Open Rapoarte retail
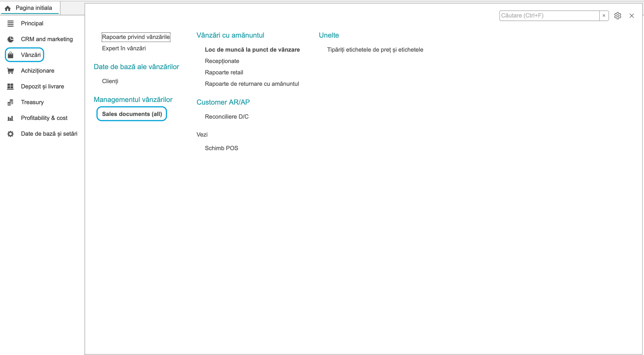Viewport: 644px width, 355px height. [224, 72]
